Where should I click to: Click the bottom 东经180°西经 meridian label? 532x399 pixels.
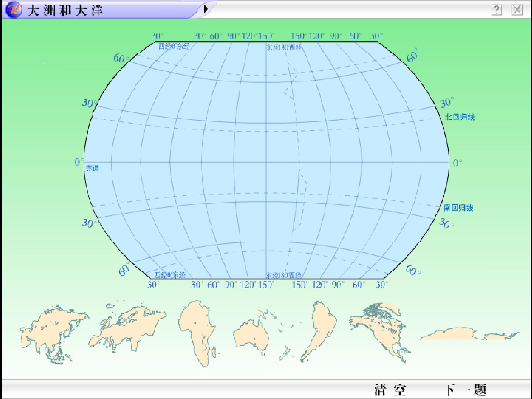click(283, 275)
